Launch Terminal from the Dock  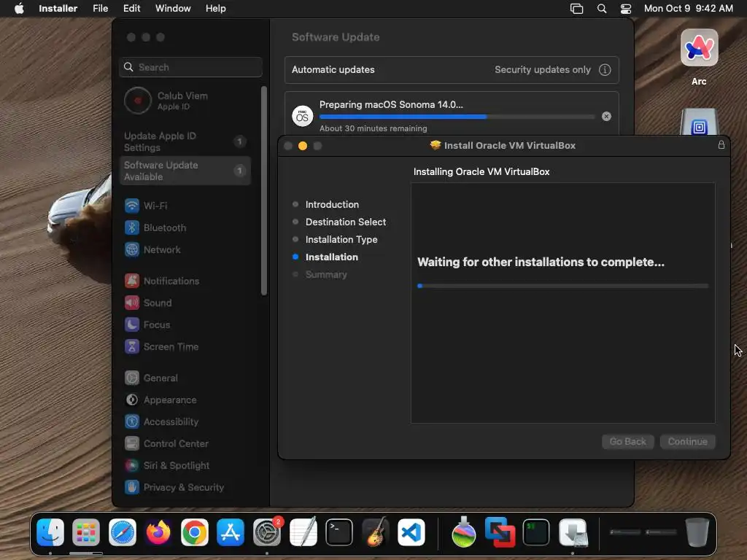coord(339,532)
